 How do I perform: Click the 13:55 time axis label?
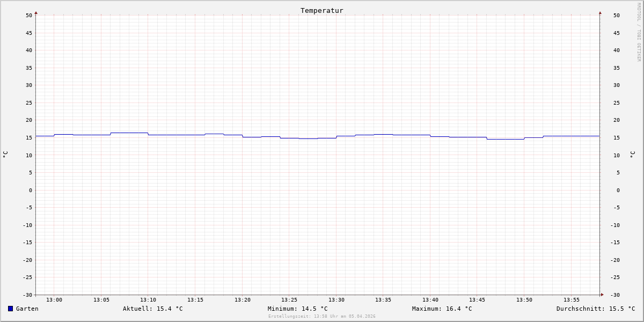coord(572,300)
